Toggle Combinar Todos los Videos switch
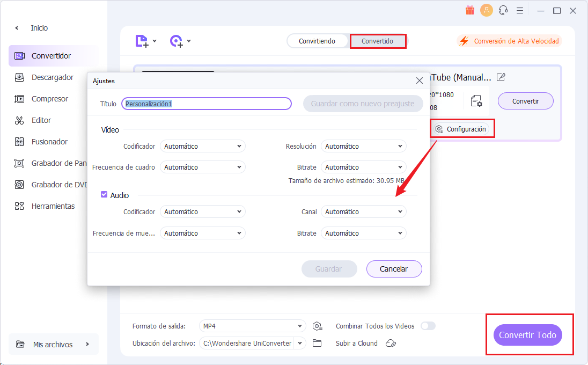This screenshot has width=588, height=365. [x=428, y=326]
